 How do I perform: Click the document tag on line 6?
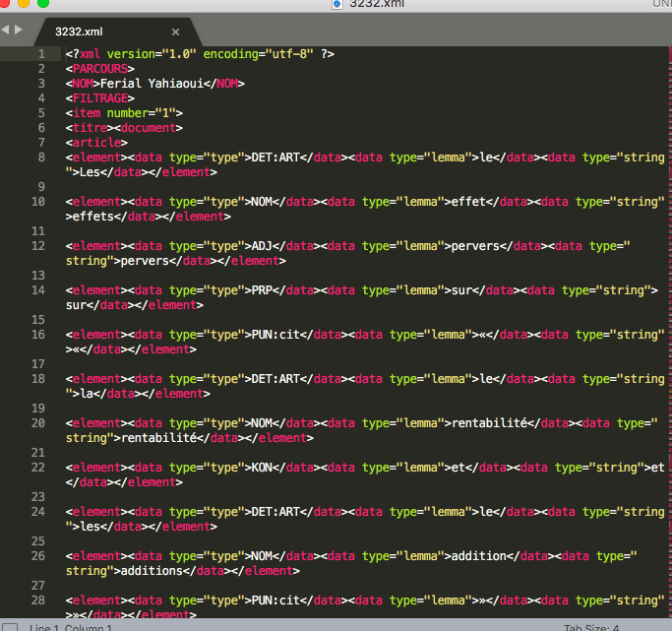148,128
